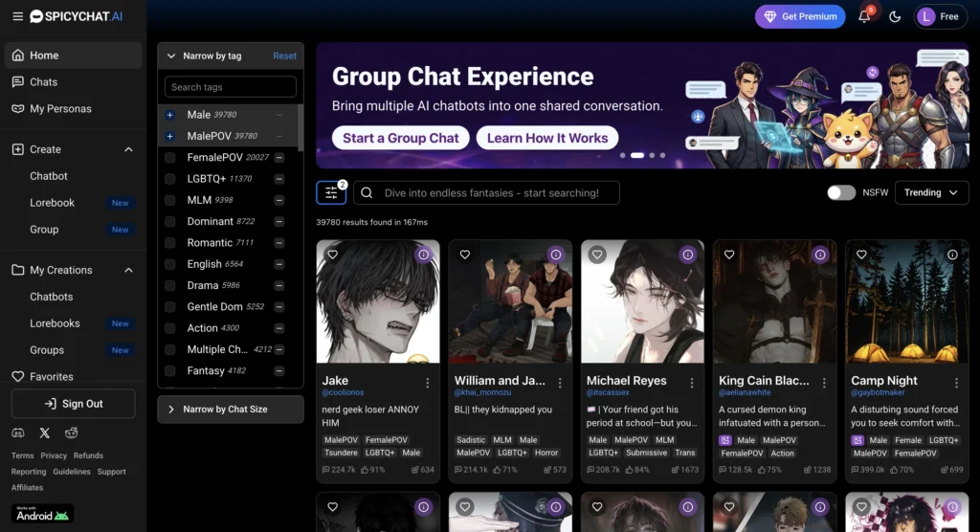Viewport: 980px width, 532px height.
Task: Open the L user avatar
Action: tap(925, 17)
